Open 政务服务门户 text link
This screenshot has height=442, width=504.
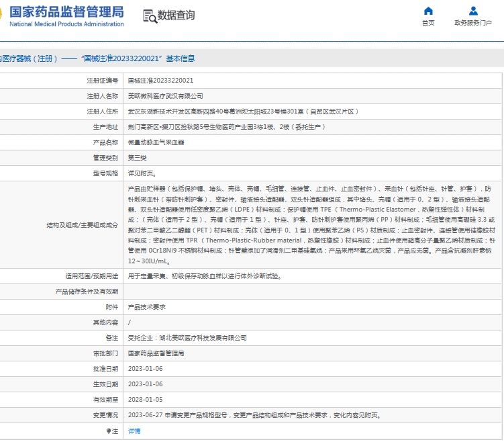[x=473, y=23]
